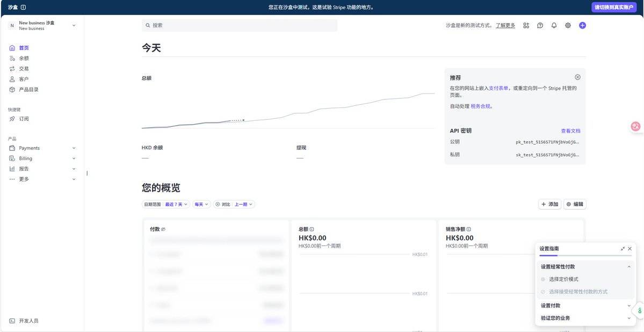Copy the 公钥 pk_test key value
The image size is (644, 332).
(x=547, y=142)
